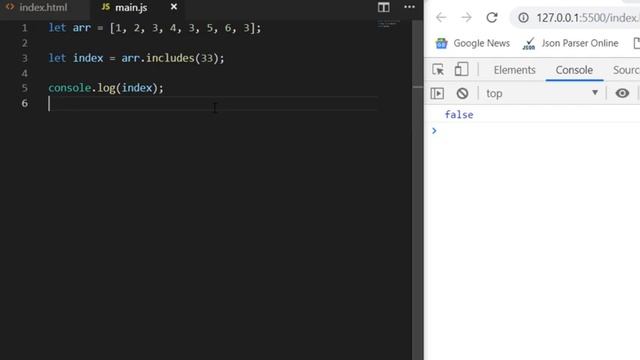Viewport: 640px width, 360px height.
Task: Click line number 3 in the gutter
Action: click(24, 58)
